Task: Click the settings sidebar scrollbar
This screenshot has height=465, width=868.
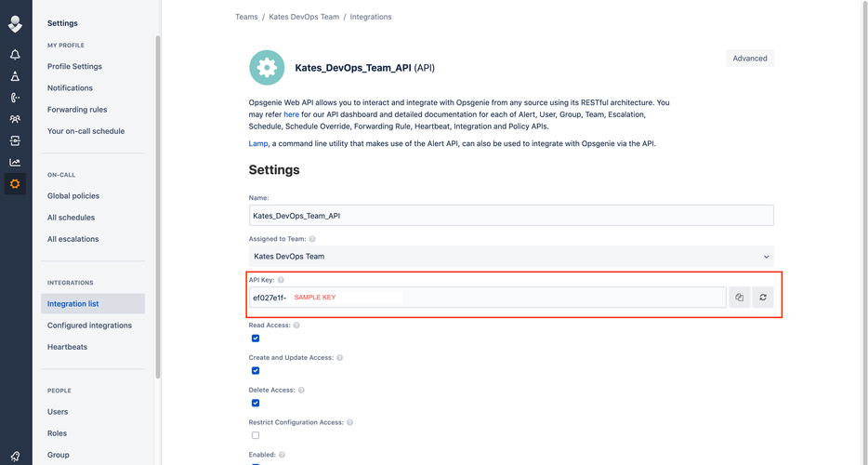Action: [x=158, y=206]
